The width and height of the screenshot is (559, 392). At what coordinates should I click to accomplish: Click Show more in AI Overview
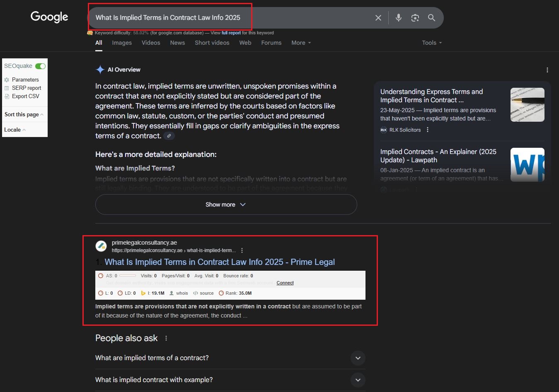(226, 204)
